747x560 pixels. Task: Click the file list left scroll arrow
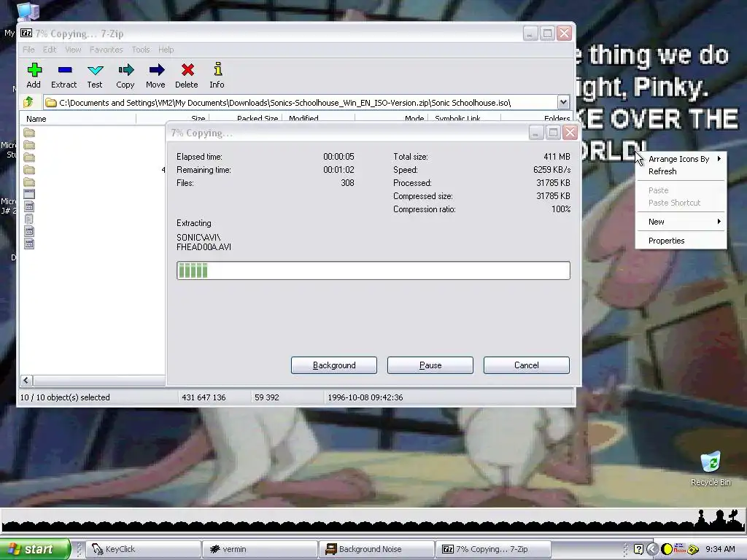click(26, 380)
